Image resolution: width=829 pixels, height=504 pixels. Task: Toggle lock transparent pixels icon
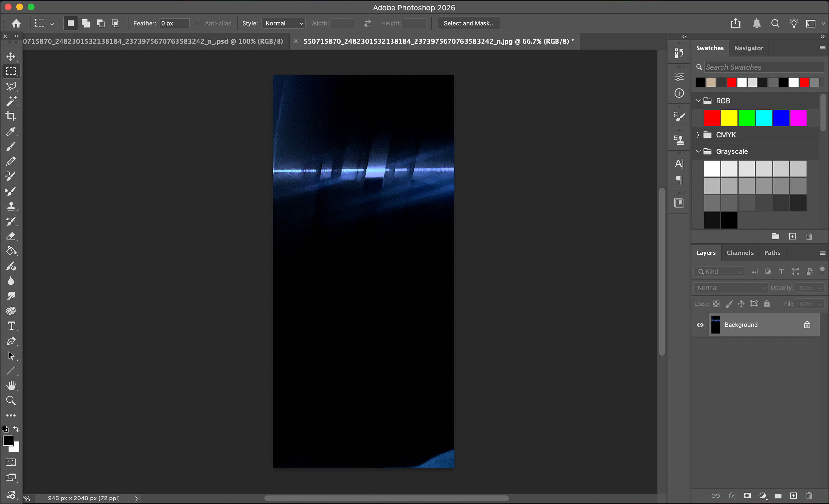[716, 304]
